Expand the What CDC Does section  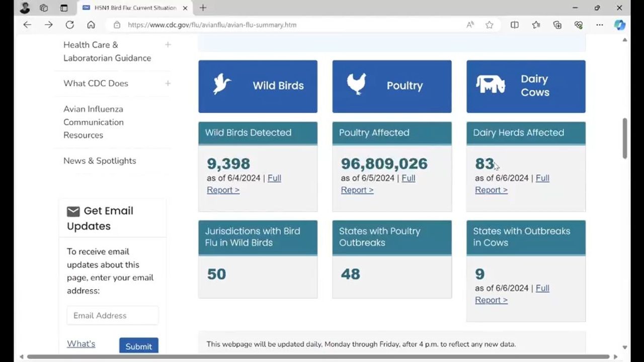pos(168,83)
